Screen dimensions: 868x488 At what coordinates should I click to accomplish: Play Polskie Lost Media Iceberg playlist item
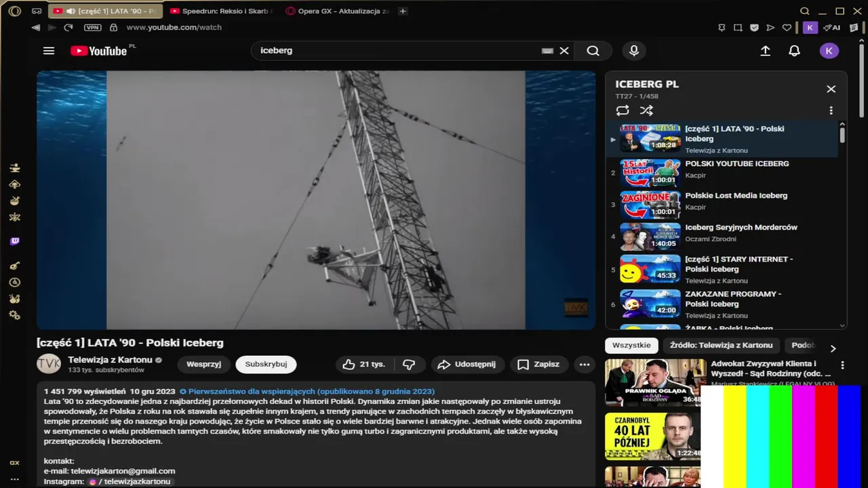pyautogui.click(x=722, y=205)
